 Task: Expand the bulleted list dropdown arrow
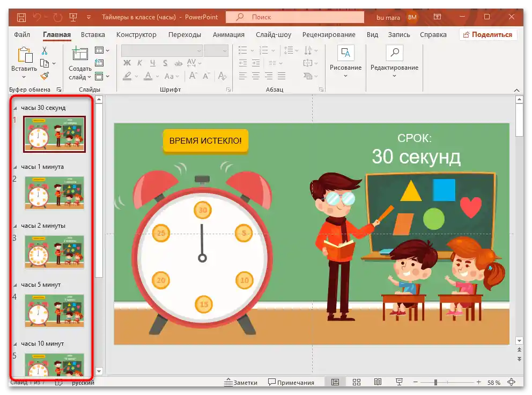(x=252, y=50)
